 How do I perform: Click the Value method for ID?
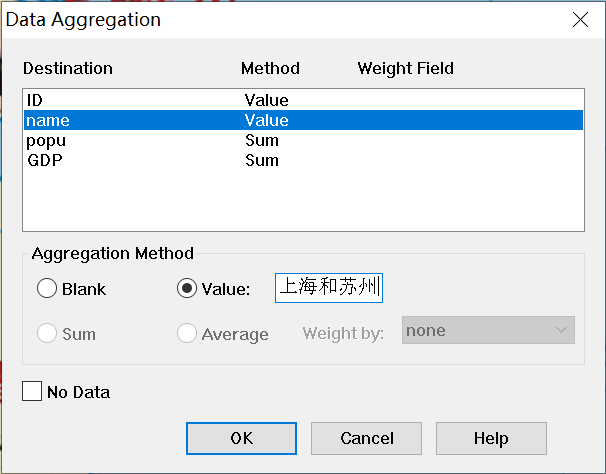[x=266, y=100]
